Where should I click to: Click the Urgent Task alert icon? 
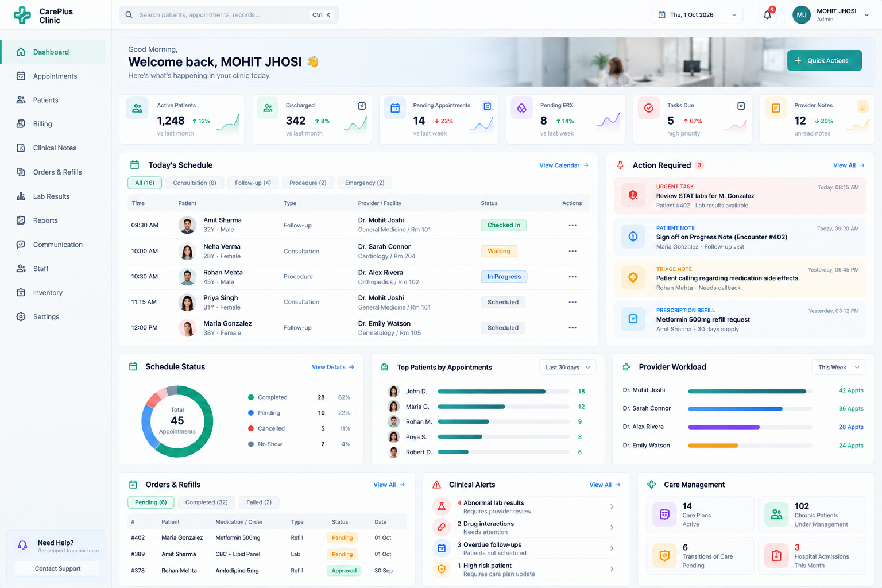pyautogui.click(x=633, y=195)
